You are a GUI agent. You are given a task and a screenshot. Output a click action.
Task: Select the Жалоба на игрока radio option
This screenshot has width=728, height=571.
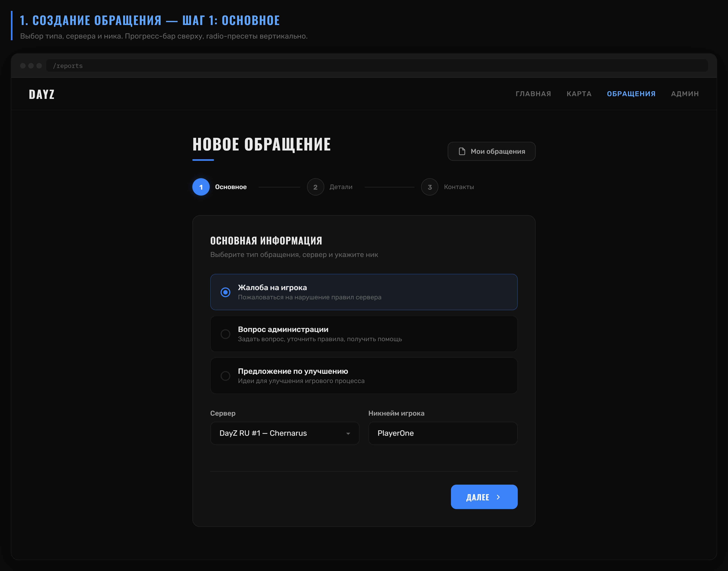[364, 292]
